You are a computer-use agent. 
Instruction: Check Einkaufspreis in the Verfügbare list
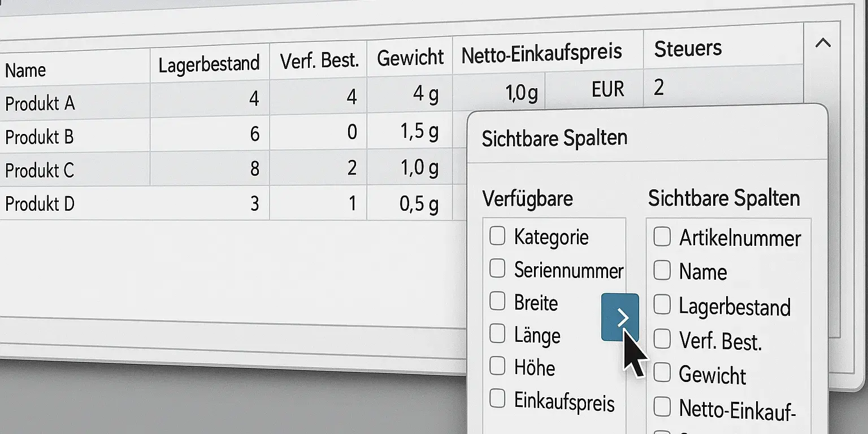tap(498, 399)
